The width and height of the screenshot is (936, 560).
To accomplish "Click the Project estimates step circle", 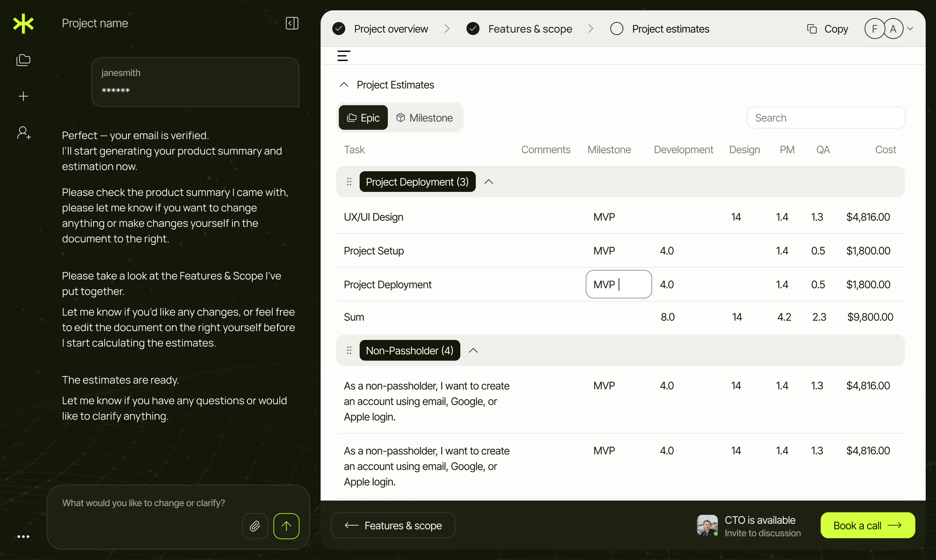I will 617,29.
